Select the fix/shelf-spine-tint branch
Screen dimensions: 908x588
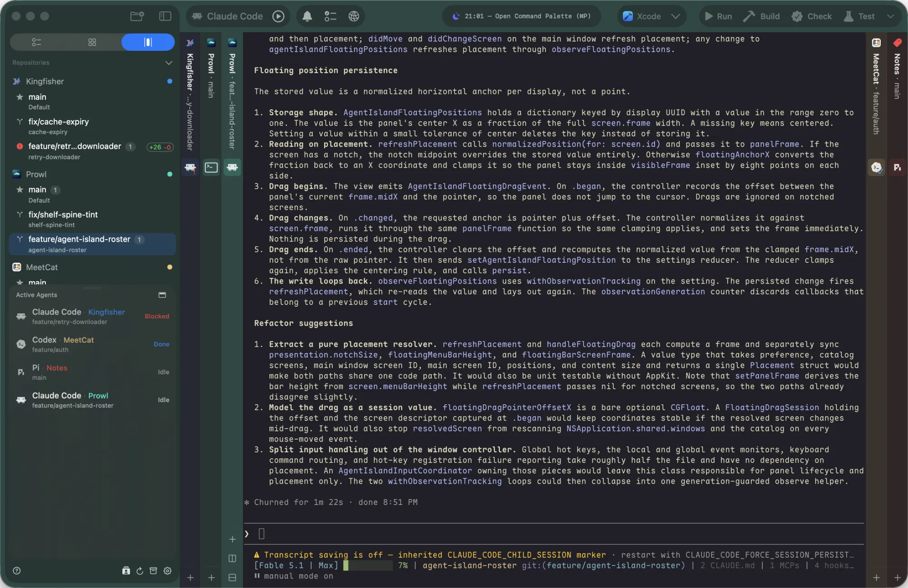(92, 219)
